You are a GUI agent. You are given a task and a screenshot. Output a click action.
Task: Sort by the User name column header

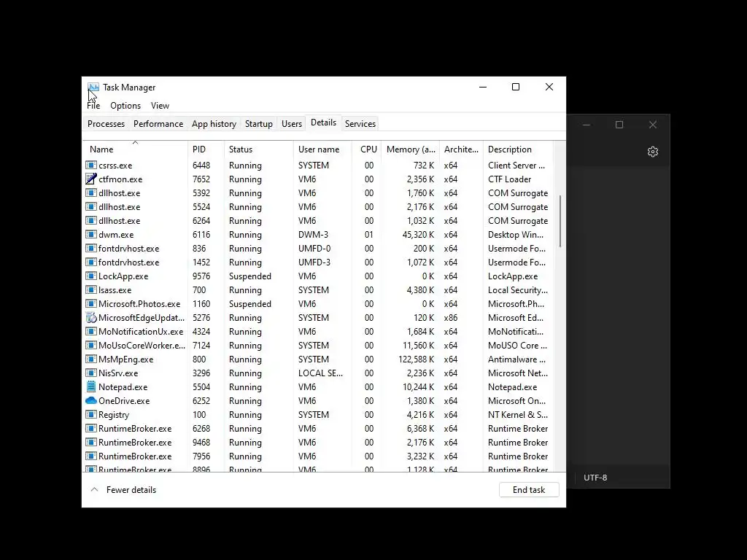point(322,149)
